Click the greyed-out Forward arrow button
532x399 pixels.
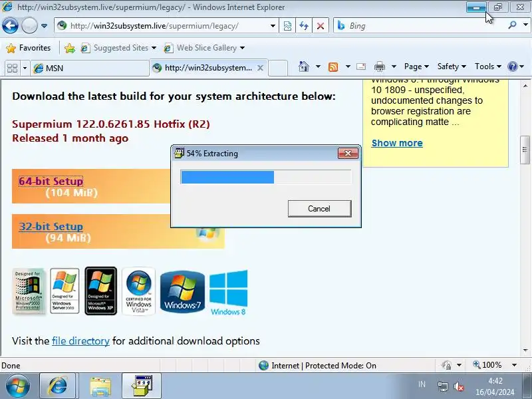click(29, 25)
